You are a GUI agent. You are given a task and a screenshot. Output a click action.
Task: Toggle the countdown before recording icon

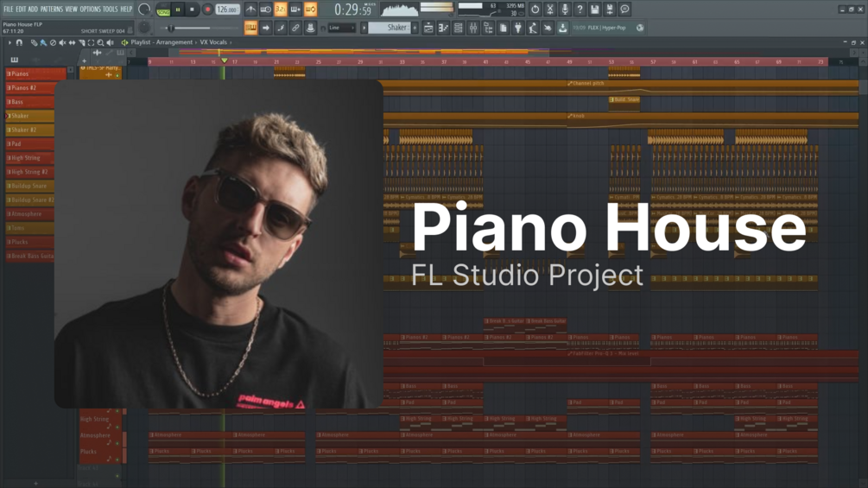pyautogui.click(x=281, y=10)
